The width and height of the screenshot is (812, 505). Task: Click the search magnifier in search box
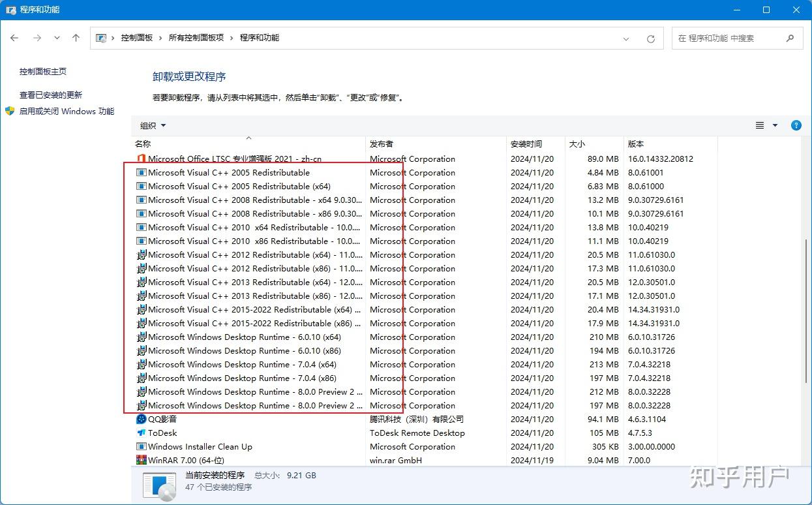tap(789, 38)
